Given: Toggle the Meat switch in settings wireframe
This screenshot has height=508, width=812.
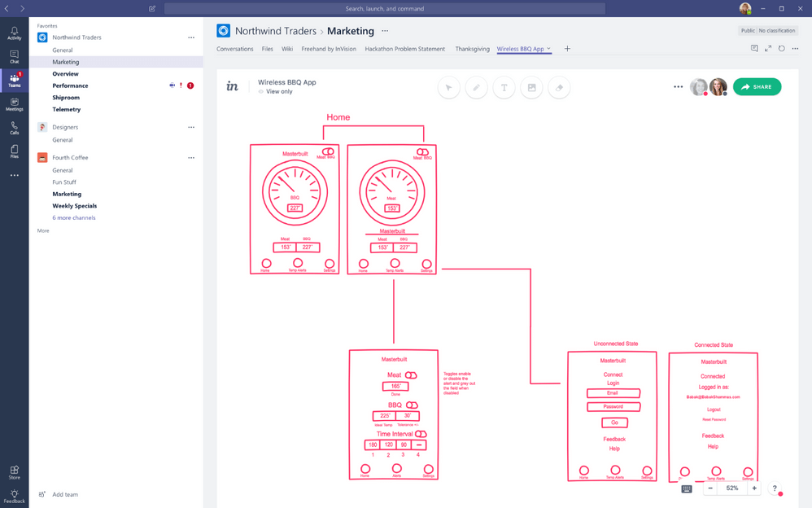Looking at the screenshot, I should pyautogui.click(x=412, y=375).
